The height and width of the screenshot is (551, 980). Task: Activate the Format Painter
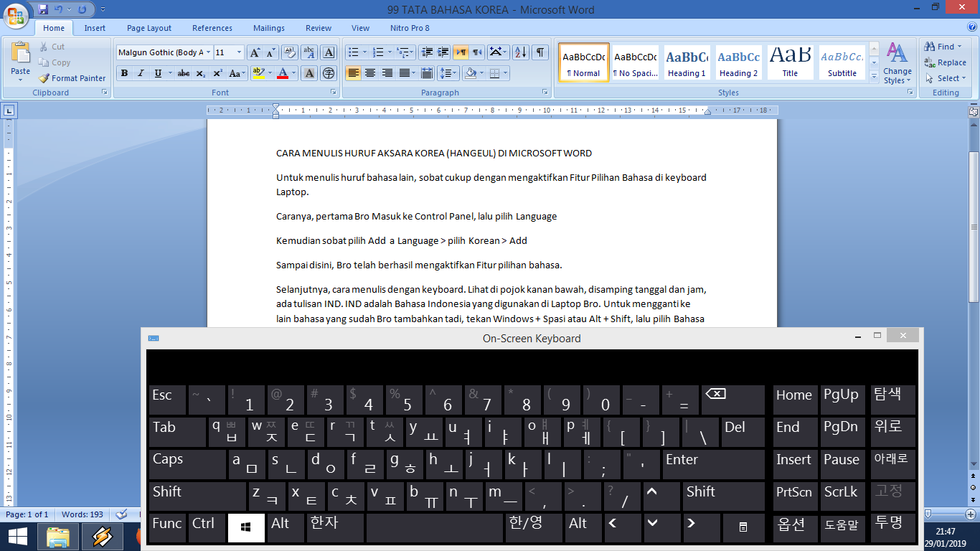[x=72, y=78]
